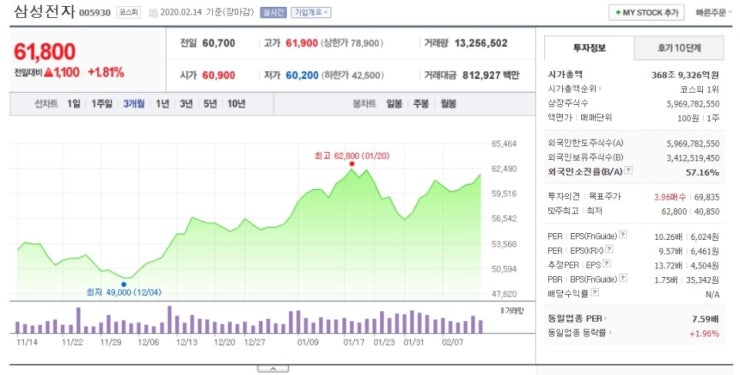
Task: Click question icon next to PBR BPS(FnGuide)
Action: click(623, 278)
